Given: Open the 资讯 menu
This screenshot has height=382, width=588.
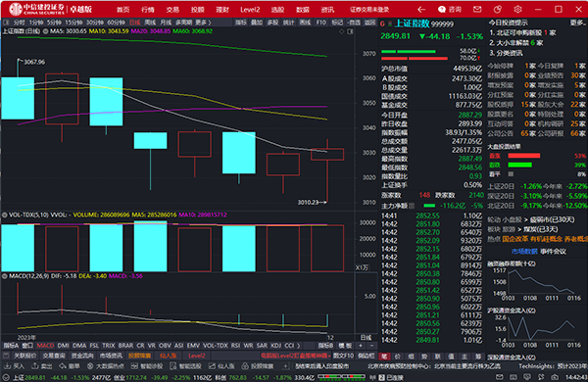Looking at the screenshot, I should (327, 10).
